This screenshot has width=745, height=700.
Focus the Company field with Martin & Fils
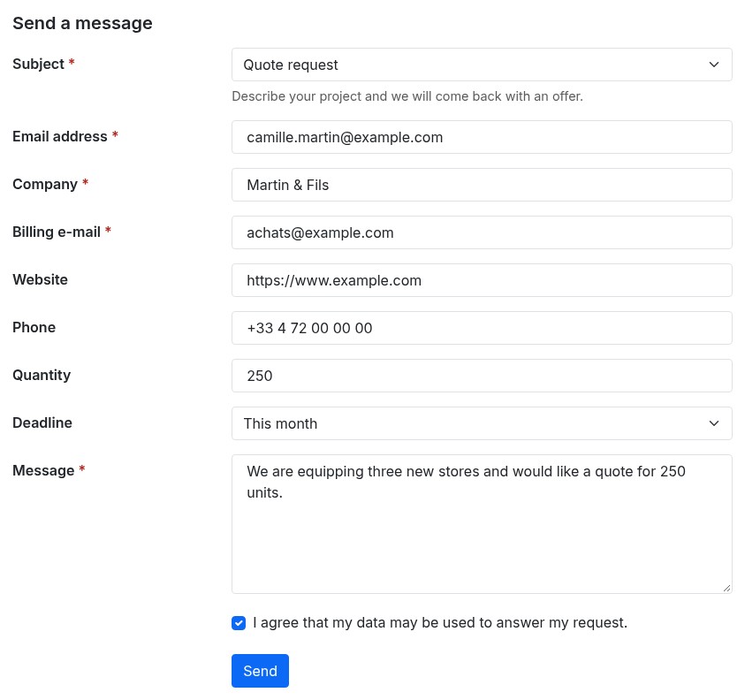pos(482,185)
